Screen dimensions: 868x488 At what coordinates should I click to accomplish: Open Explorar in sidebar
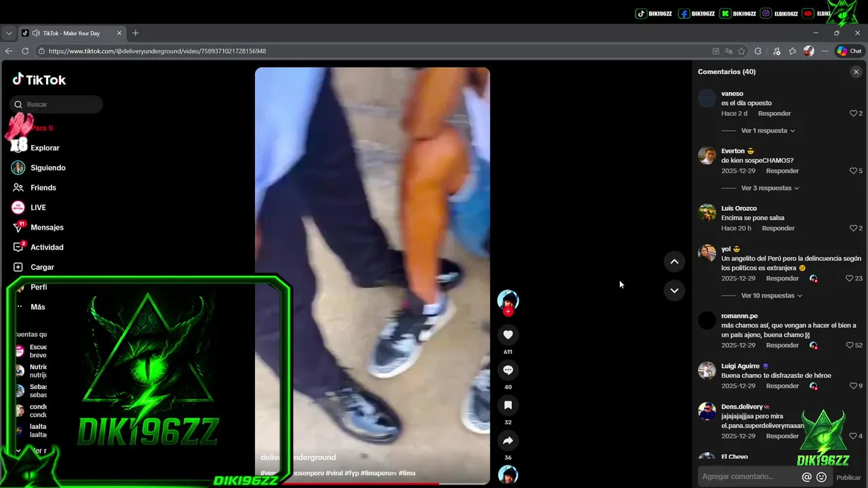[45, 148]
